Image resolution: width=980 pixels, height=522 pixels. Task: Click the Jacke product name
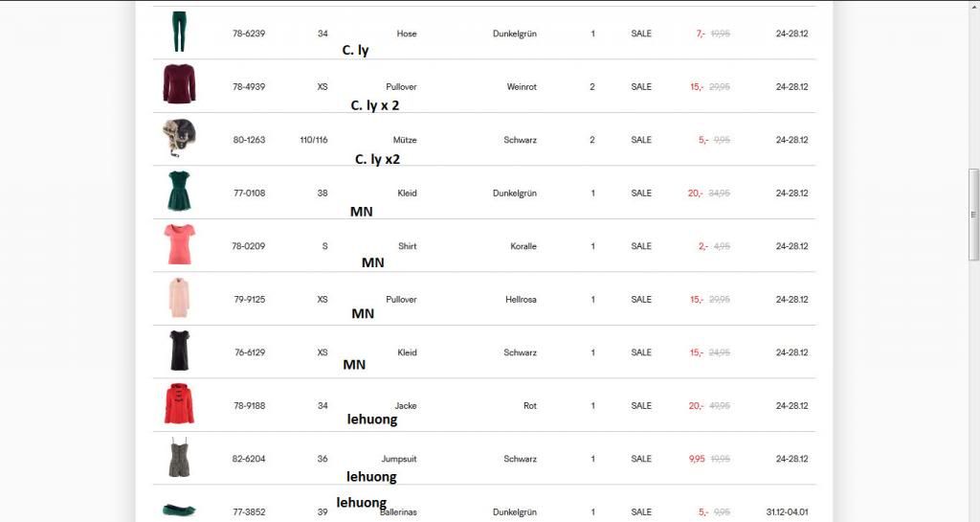pos(406,406)
